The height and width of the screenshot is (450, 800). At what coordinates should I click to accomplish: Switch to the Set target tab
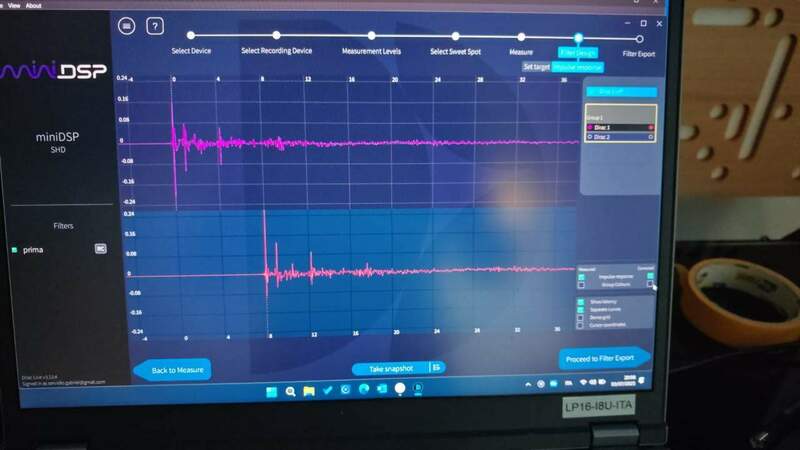536,67
